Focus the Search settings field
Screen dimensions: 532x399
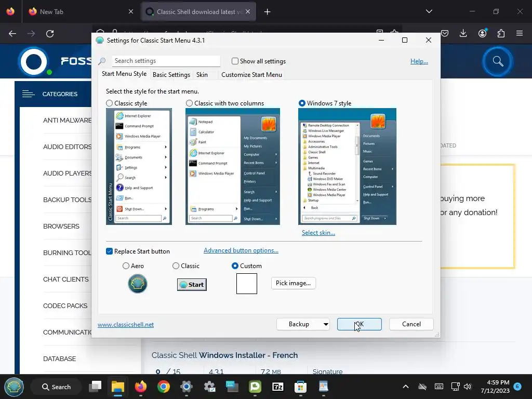coord(166,61)
